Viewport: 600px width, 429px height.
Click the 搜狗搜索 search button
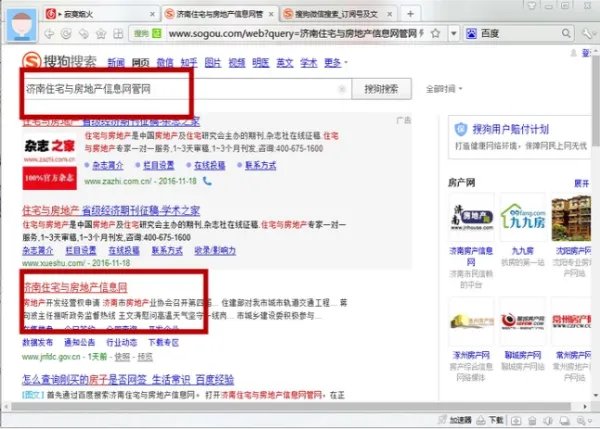tap(381, 89)
